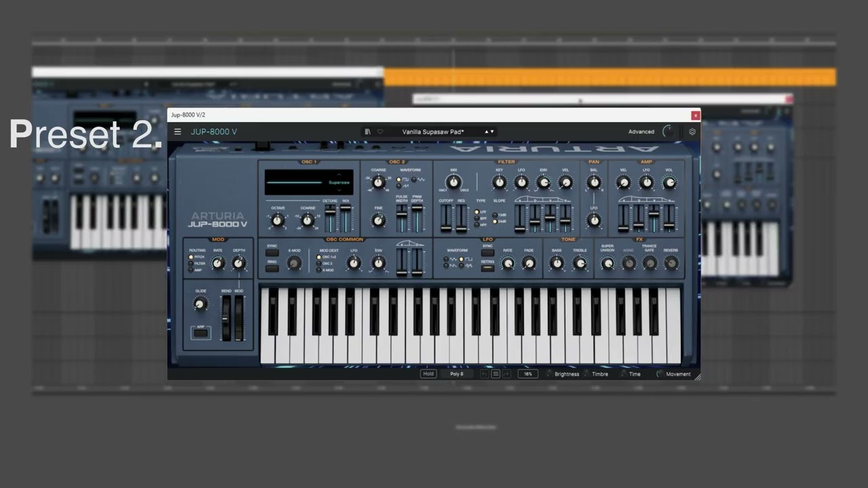Click the FX Super Unison knob

[608, 264]
